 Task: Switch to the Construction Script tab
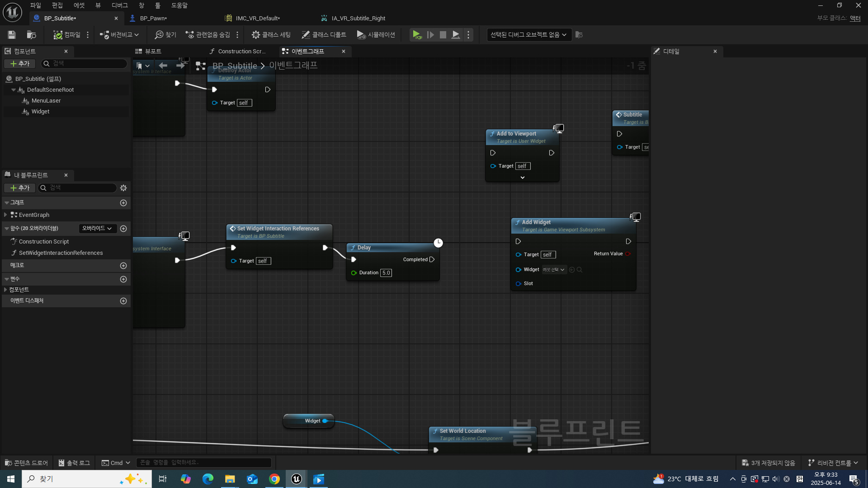tap(241, 52)
